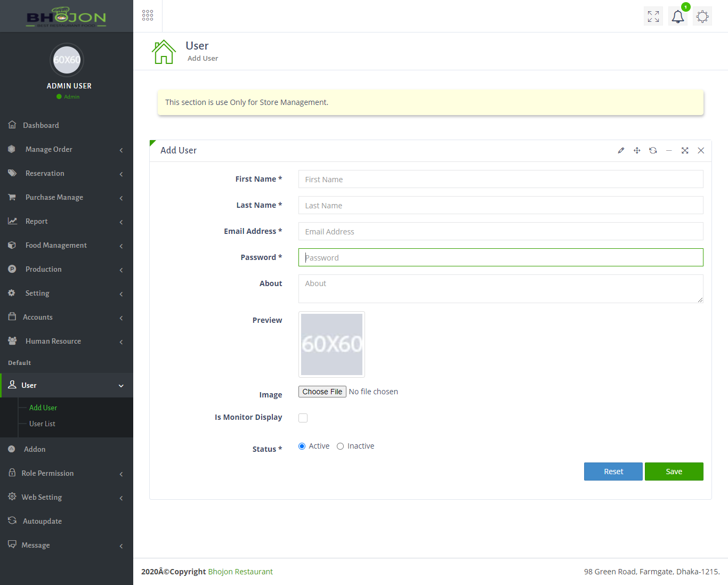Click the refresh icon in Add User panel
728x585 pixels.
point(653,151)
